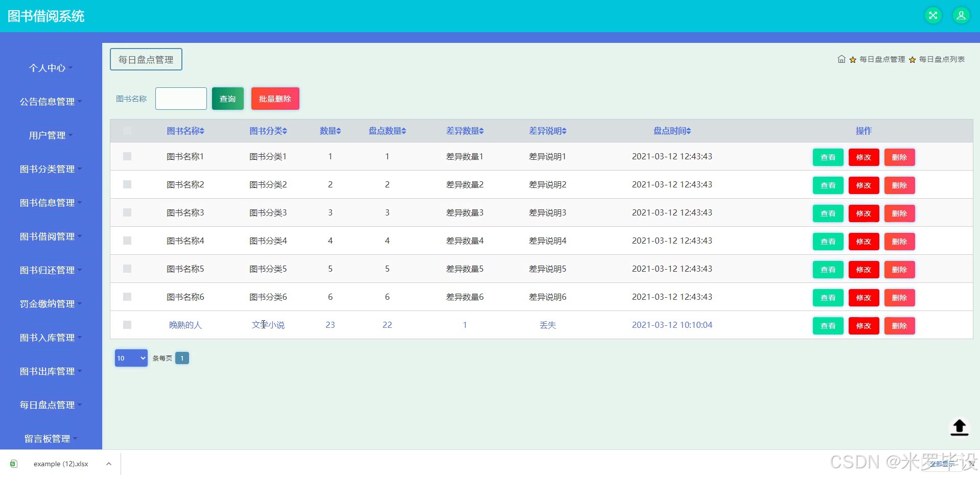Sort by 差异数量 column sort icon
The height and width of the screenshot is (478, 980).
(481, 131)
